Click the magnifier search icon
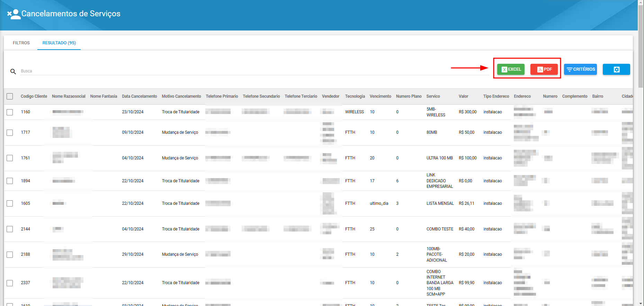 (13, 71)
